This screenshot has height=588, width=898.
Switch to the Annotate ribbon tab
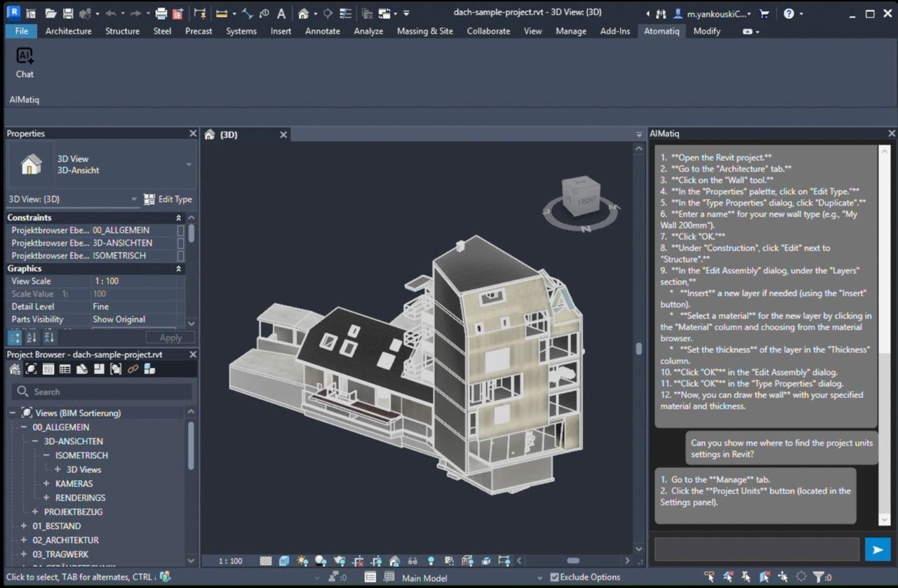[x=322, y=31]
